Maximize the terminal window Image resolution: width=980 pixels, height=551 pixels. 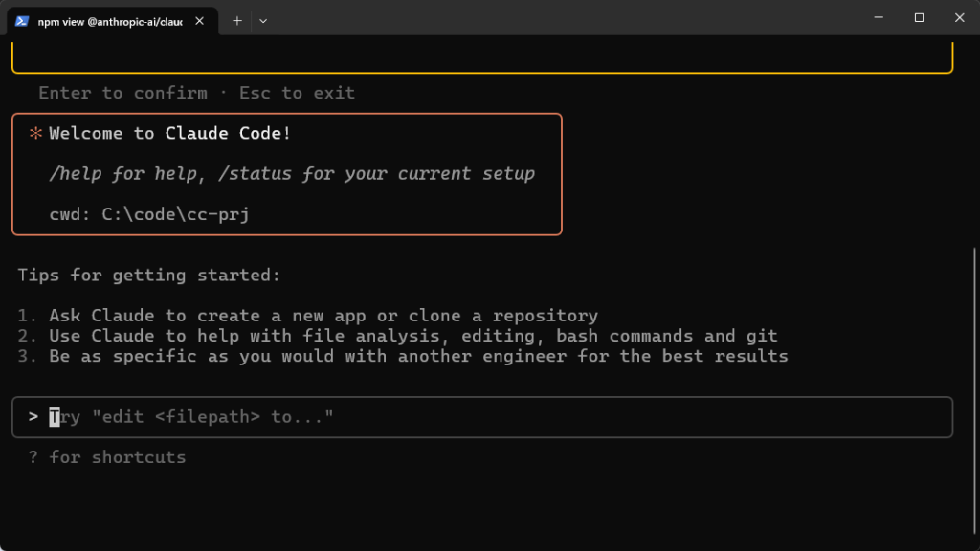click(x=919, y=17)
